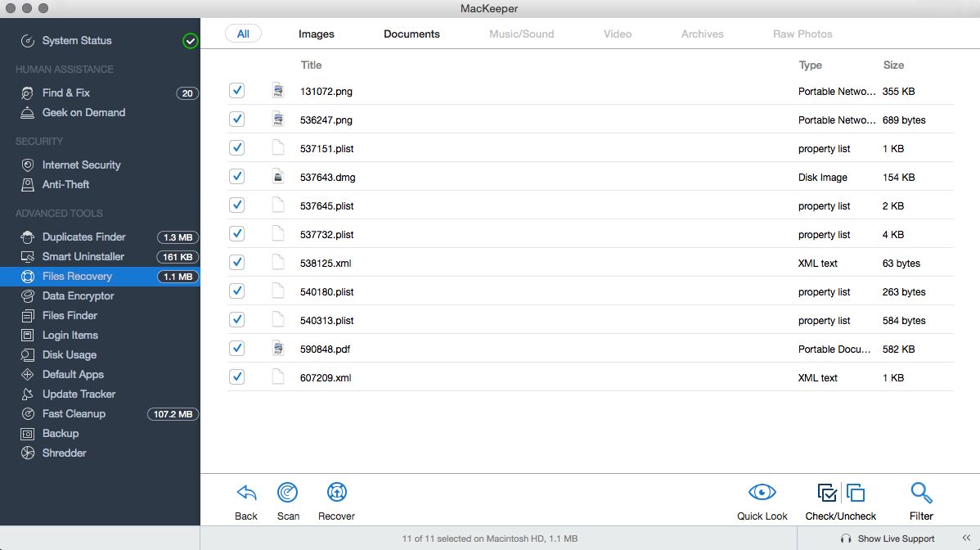Select file name 131072.png

tap(326, 91)
